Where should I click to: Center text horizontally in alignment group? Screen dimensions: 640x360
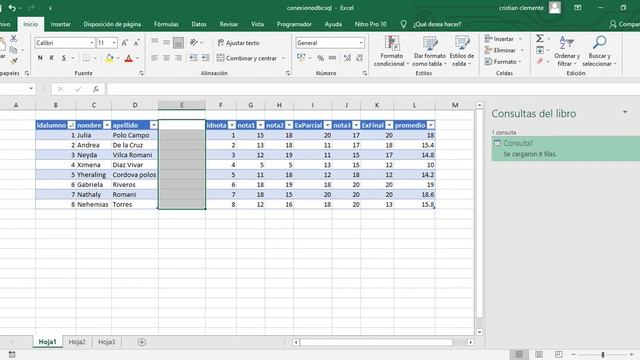pyautogui.click(x=166, y=58)
